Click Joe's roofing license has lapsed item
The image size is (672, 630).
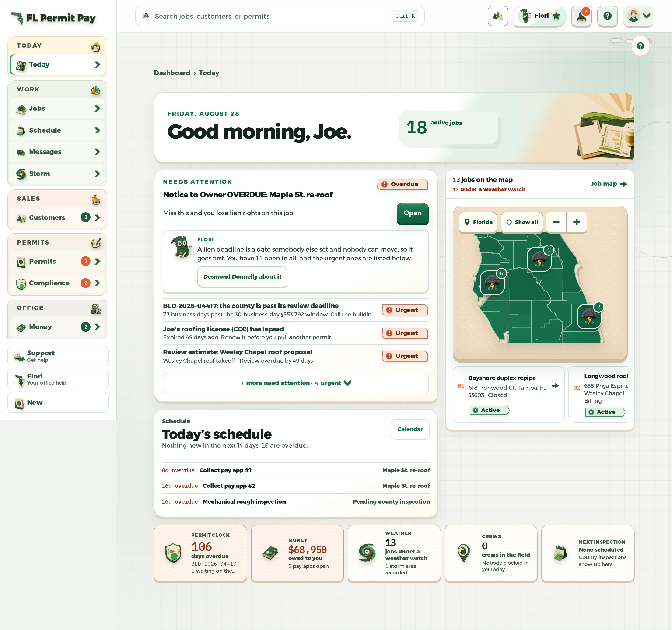[x=296, y=333]
